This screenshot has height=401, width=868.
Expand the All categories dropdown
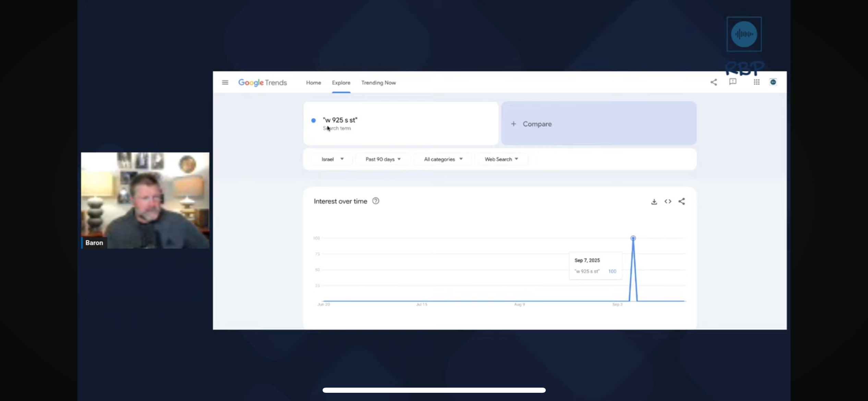point(443,159)
